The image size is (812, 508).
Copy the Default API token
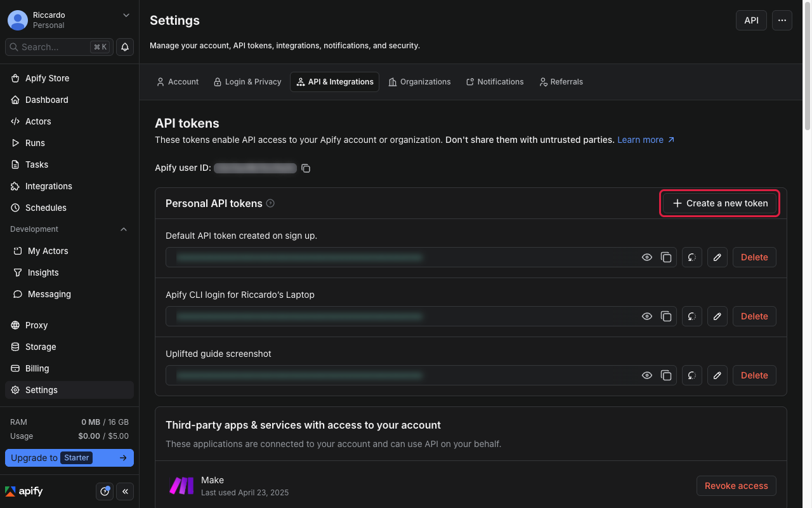click(666, 257)
